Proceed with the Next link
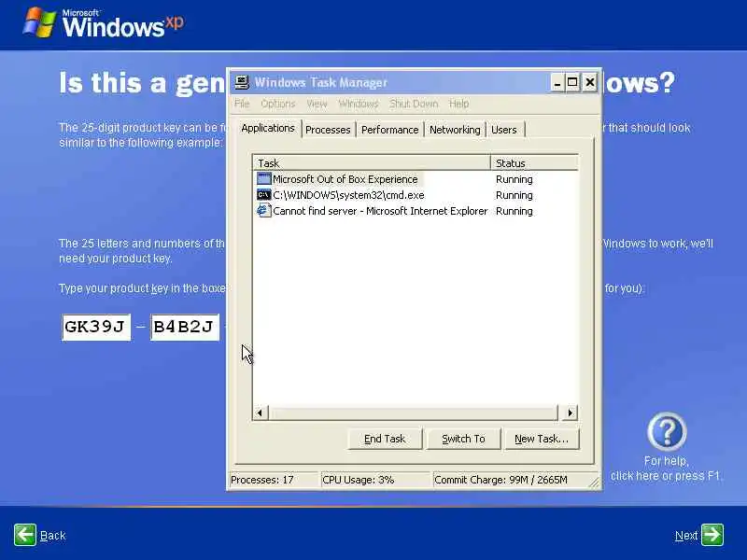This screenshot has height=560, width=747. 686,536
